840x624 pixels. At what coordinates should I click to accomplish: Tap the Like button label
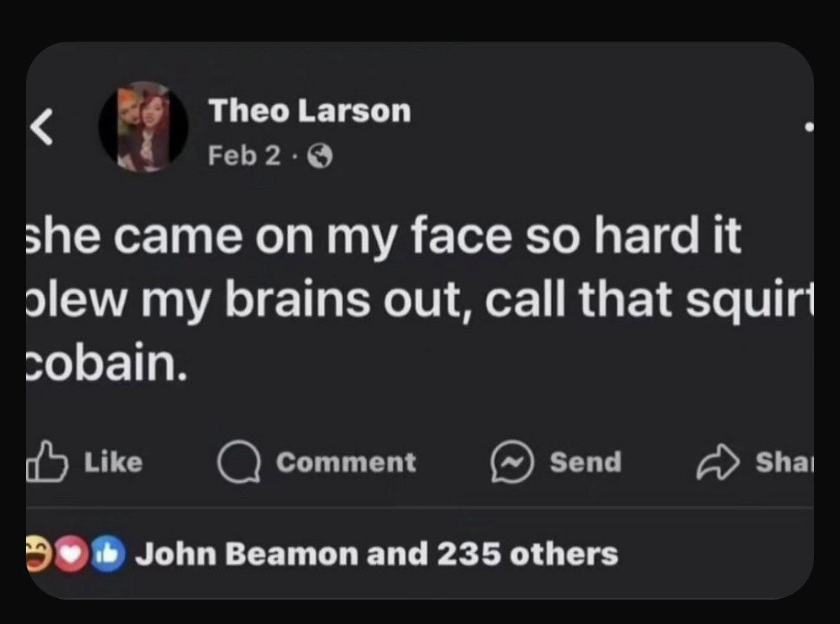pos(113,462)
